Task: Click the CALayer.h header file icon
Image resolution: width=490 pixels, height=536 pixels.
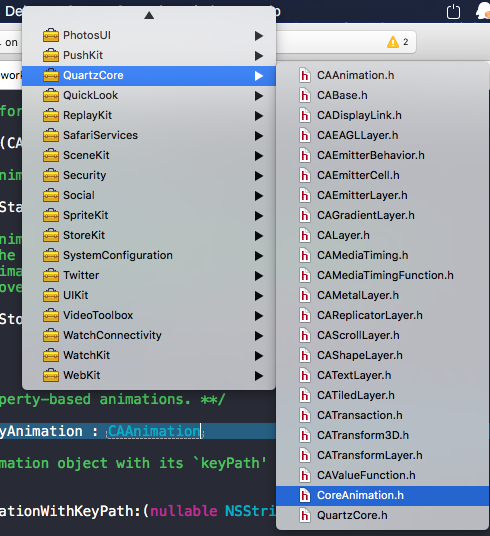Action: tap(305, 236)
